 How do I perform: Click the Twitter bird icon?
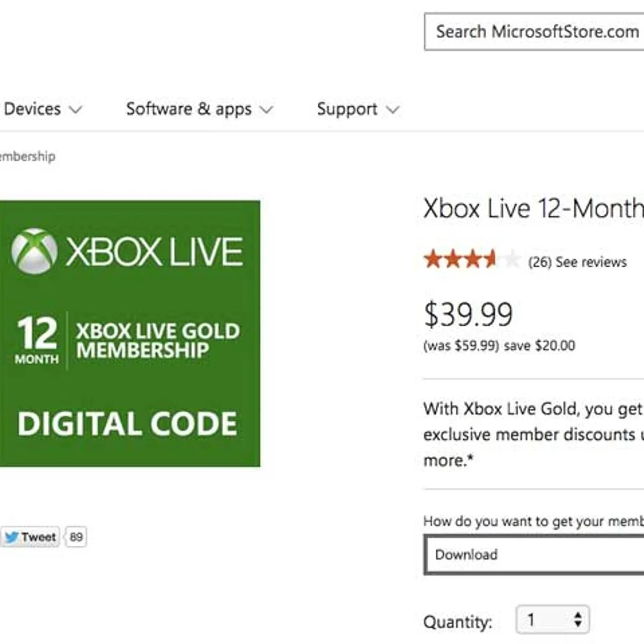pos(12,537)
